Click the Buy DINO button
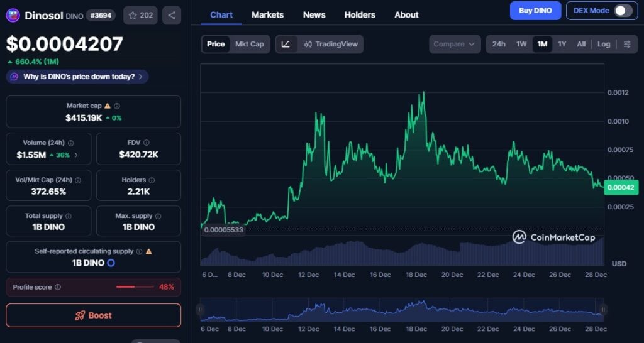Screen dimensions: 644x343 tap(536, 11)
